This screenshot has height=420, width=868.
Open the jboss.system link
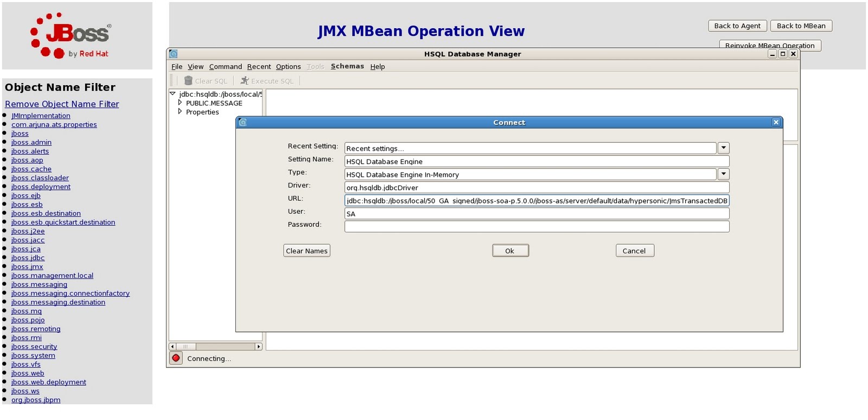pos(33,355)
